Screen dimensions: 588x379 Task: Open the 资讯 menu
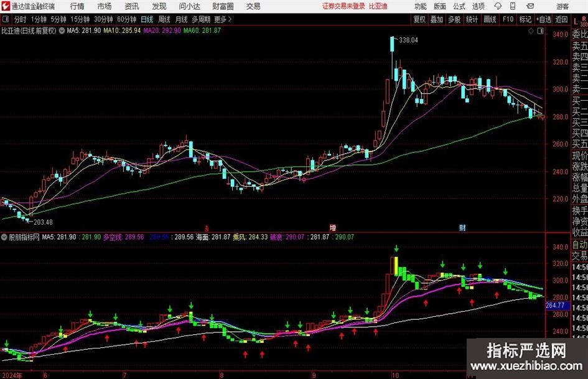pos(132,6)
